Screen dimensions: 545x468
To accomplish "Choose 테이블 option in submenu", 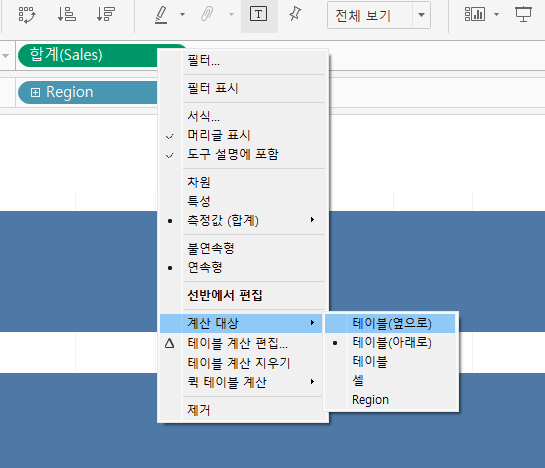I will (x=390, y=362).
